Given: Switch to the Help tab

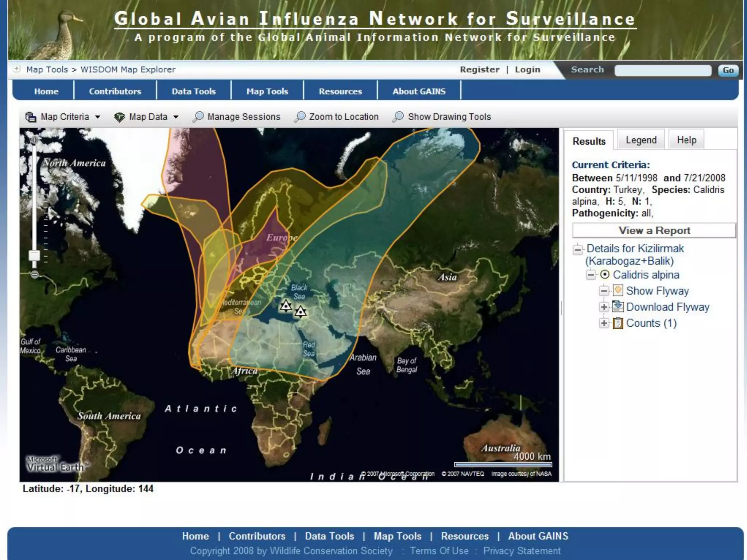Looking at the screenshot, I should click(x=686, y=140).
